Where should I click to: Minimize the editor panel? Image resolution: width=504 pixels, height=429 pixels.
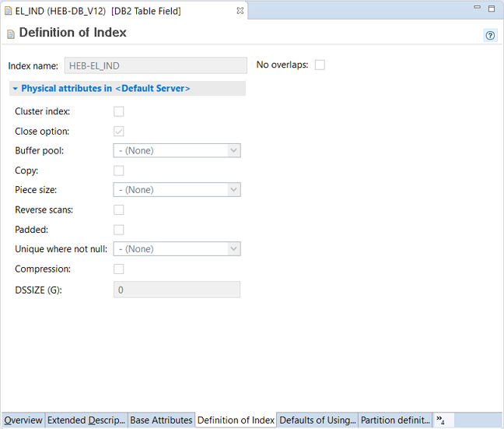tap(476, 9)
